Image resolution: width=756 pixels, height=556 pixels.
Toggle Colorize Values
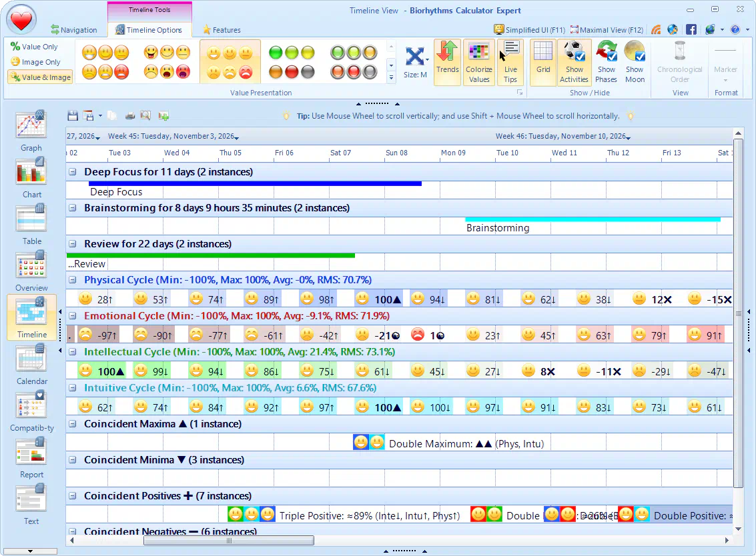coord(479,62)
